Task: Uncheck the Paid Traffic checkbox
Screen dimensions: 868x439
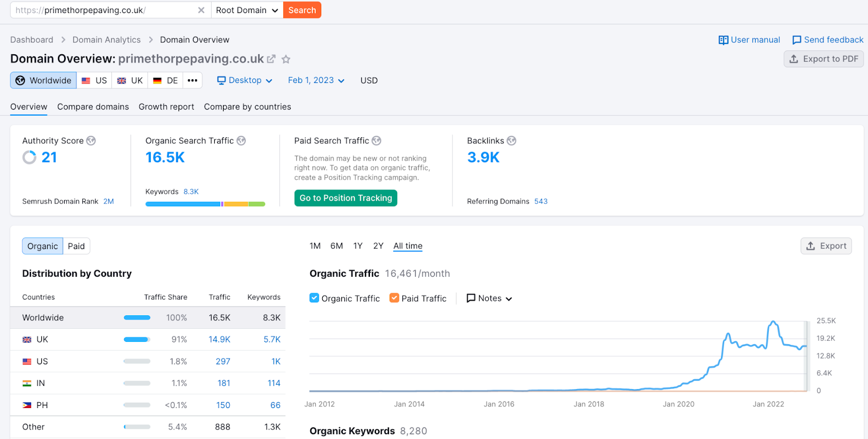Action: [394, 298]
